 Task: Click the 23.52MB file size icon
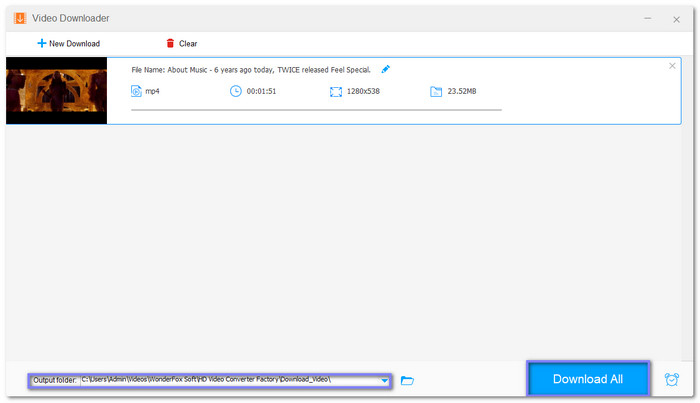pyautogui.click(x=436, y=91)
